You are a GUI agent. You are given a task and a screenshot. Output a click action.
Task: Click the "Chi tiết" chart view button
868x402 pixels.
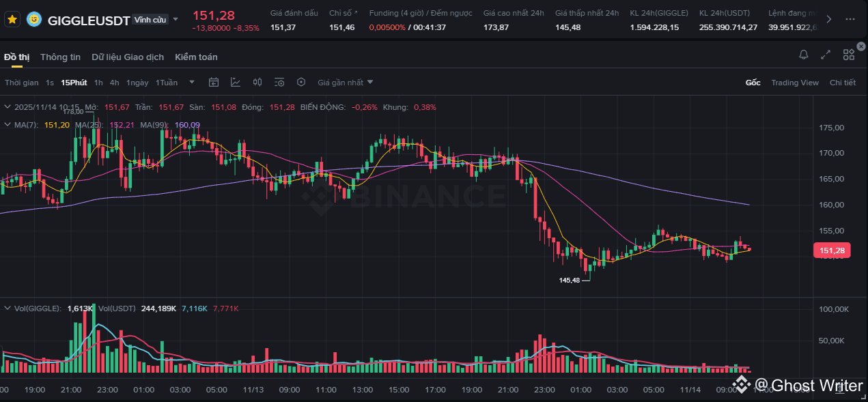pyautogui.click(x=842, y=83)
